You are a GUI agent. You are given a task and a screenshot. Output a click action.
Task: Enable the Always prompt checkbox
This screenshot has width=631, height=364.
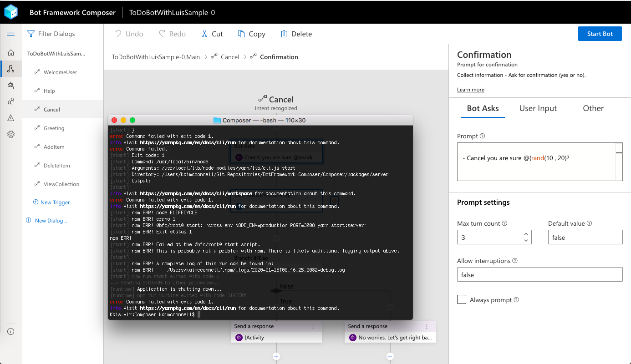(x=462, y=299)
